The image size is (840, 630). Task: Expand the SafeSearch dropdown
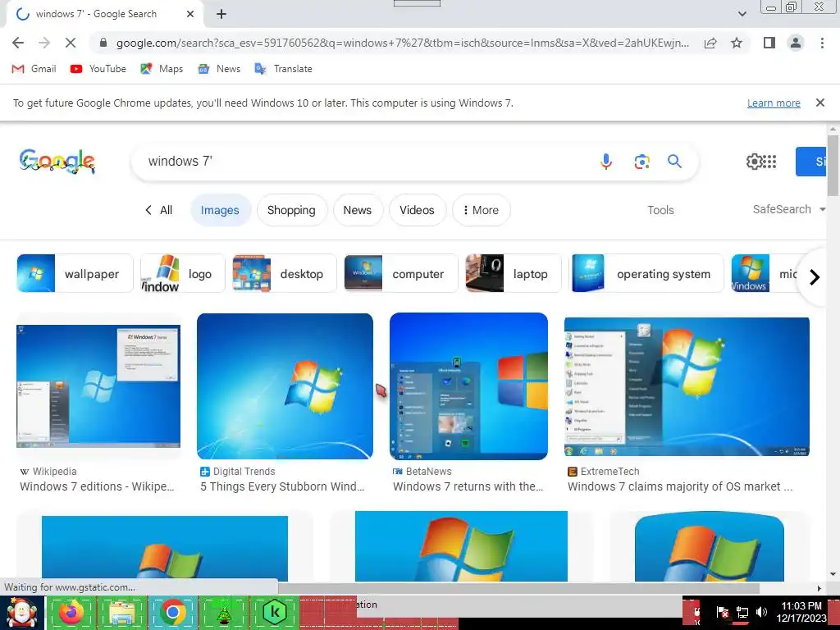coord(788,209)
